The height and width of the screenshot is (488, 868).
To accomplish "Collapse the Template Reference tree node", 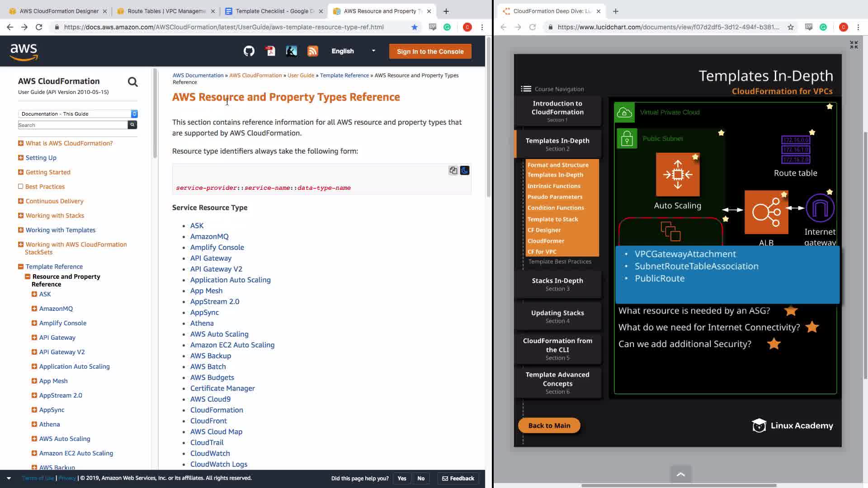I will (21, 267).
